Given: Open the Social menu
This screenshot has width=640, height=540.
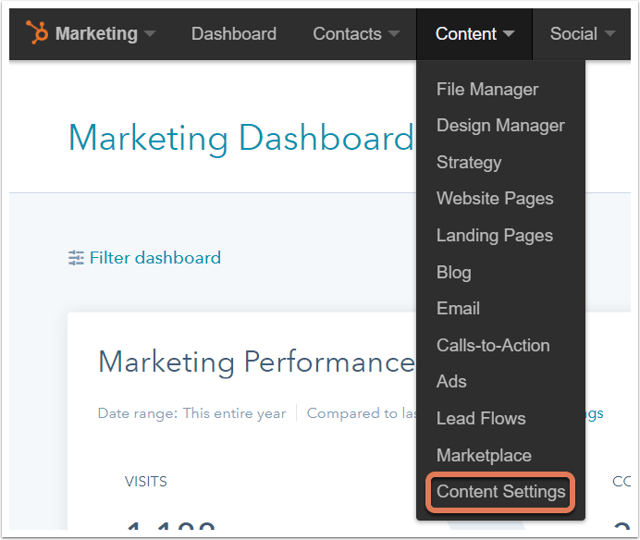Looking at the screenshot, I should (x=573, y=34).
